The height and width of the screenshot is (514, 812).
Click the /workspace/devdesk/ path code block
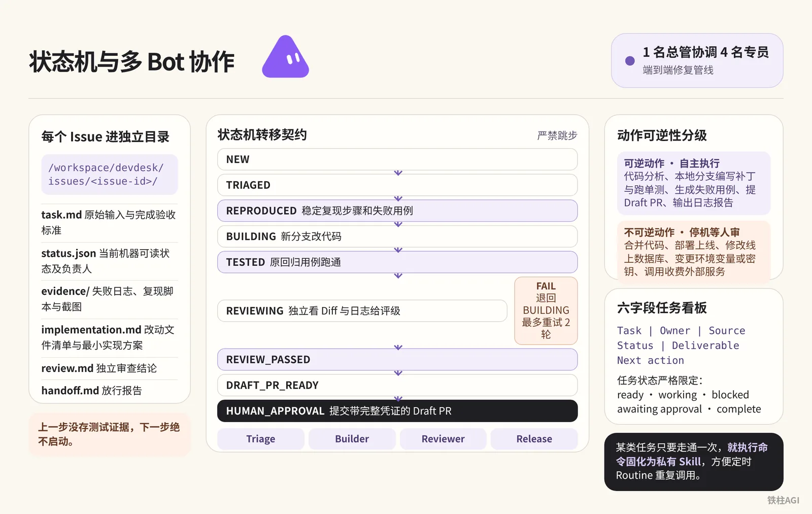pyautogui.click(x=110, y=175)
